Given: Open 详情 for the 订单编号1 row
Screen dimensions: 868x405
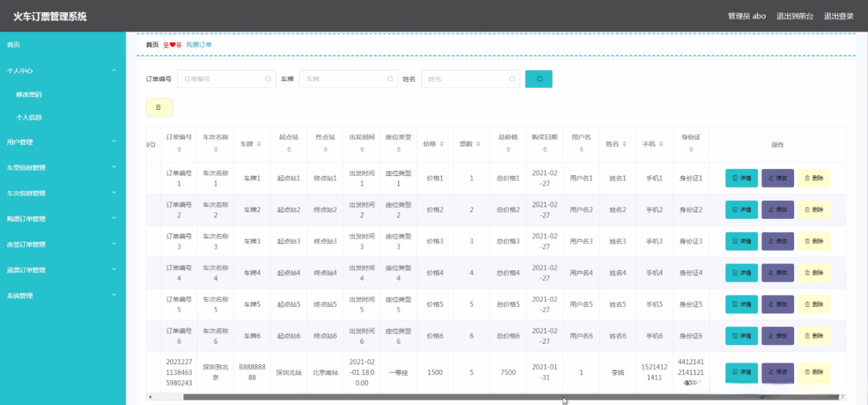Looking at the screenshot, I should [741, 179].
